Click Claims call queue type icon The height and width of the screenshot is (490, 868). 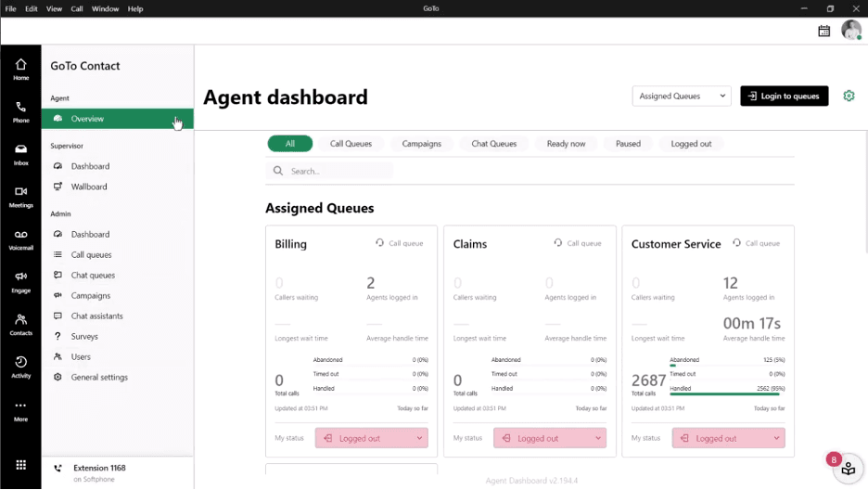[x=558, y=242]
